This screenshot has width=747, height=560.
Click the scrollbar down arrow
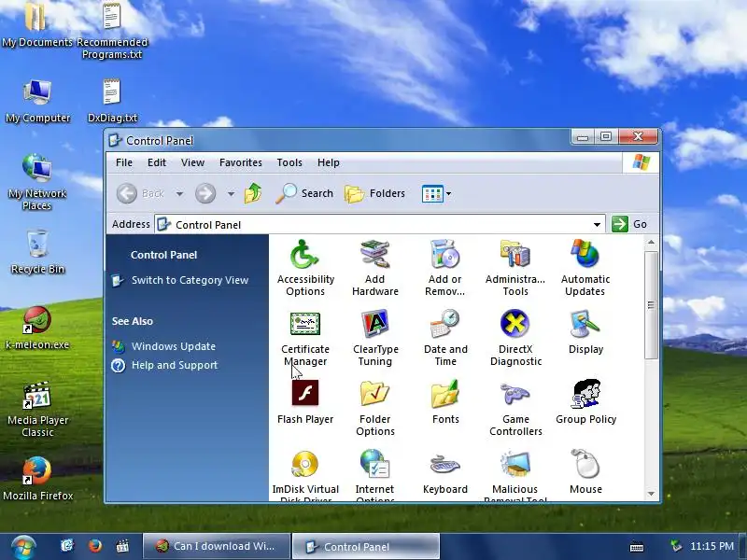651,494
